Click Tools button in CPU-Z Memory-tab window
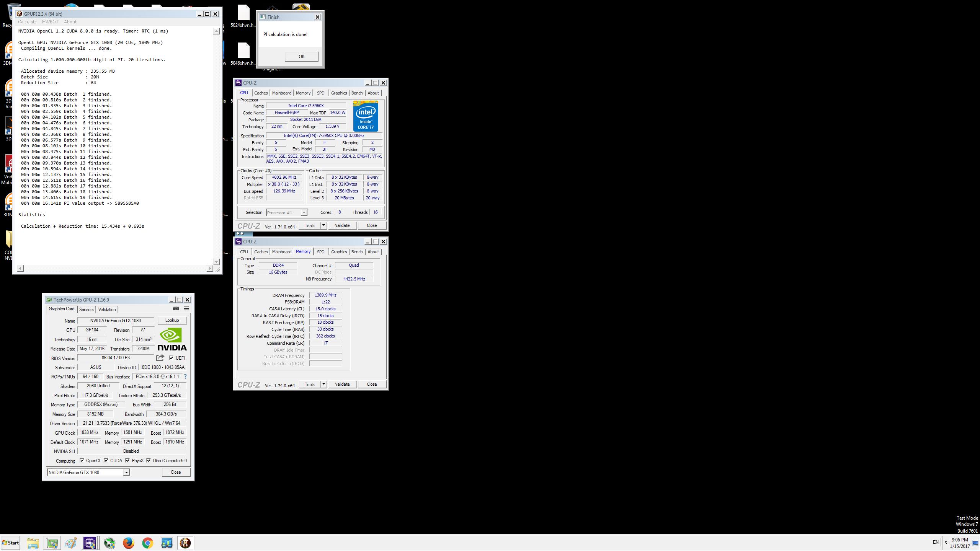The height and width of the screenshot is (551, 980). [x=309, y=384]
